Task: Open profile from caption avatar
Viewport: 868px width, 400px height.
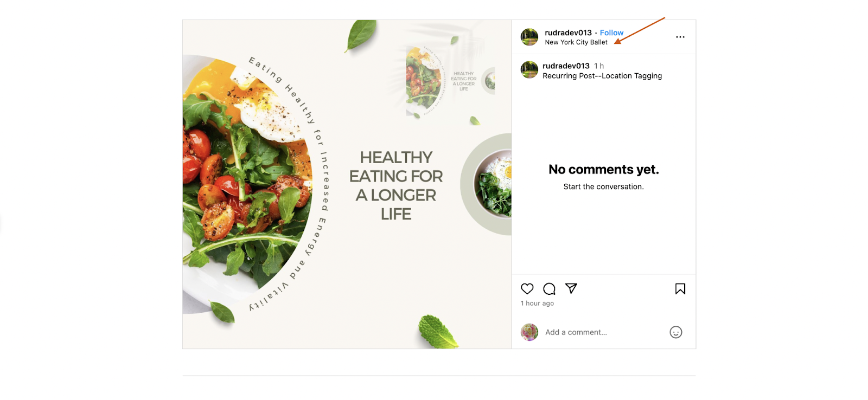Action: coord(529,70)
